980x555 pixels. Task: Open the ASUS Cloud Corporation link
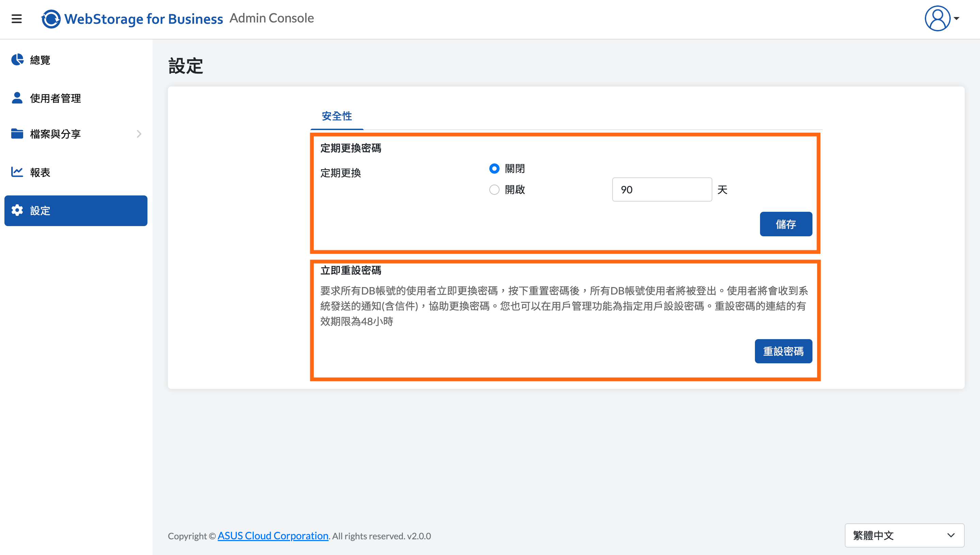tap(273, 536)
